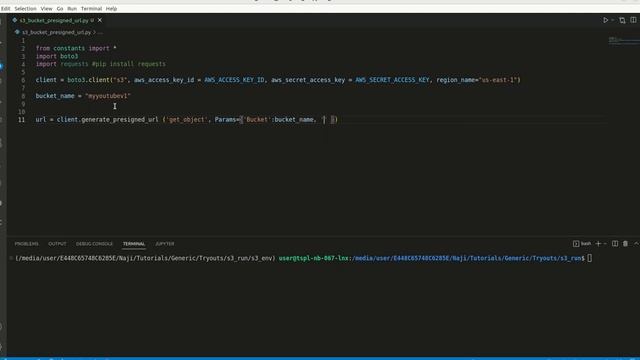Click generate_presigned_url in line 11
The width and height of the screenshot is (640, 360).
coord(120,120)
